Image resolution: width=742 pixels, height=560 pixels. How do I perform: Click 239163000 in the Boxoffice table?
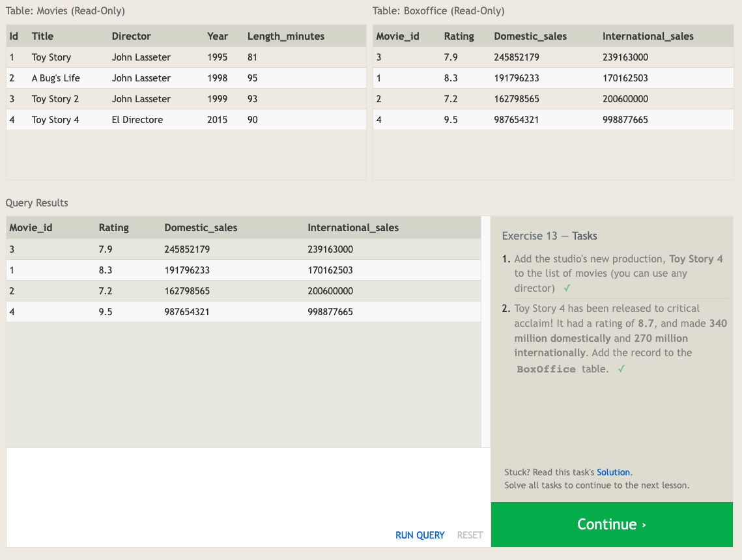pyautogui.click(x=625, y=57)
